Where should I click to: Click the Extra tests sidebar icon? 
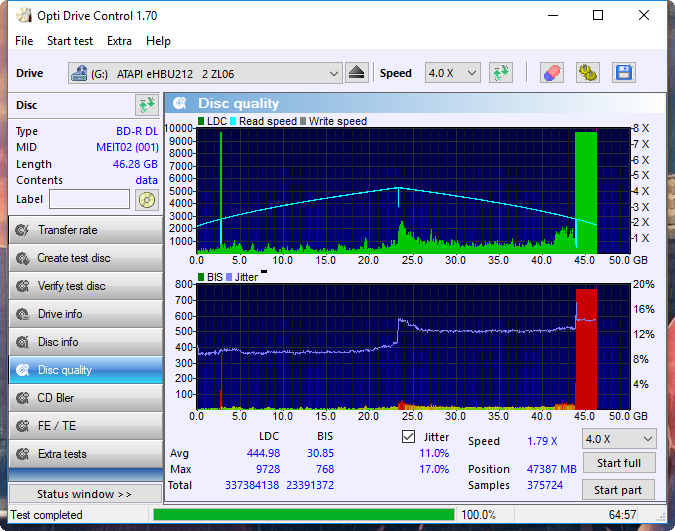pyautogui.click(x=22, y=454)
